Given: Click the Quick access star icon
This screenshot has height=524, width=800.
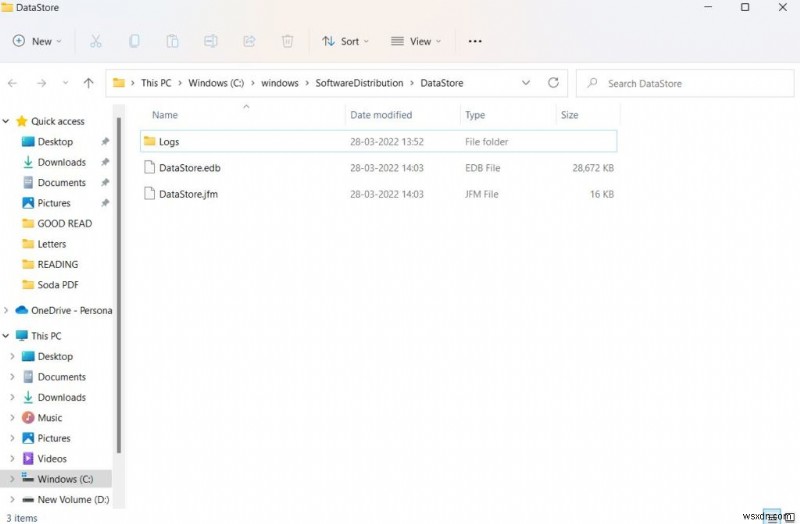Looking at the screenshot, I should coord(21,121).
